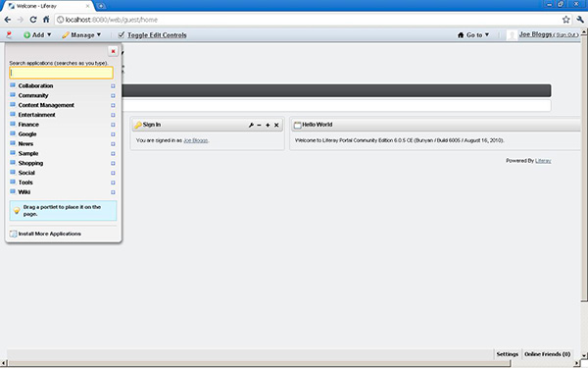Select the Shopping category

pos(30,163)
